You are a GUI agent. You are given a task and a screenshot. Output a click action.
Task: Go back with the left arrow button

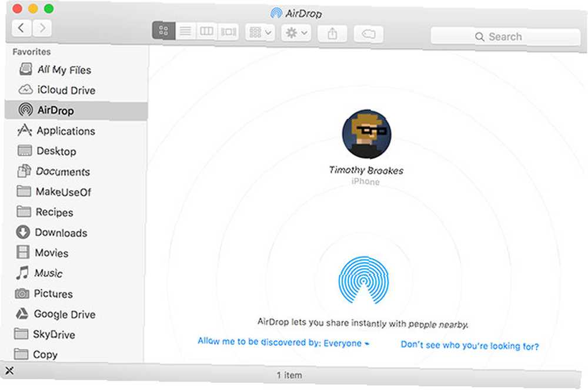click(x=21, y=28)
